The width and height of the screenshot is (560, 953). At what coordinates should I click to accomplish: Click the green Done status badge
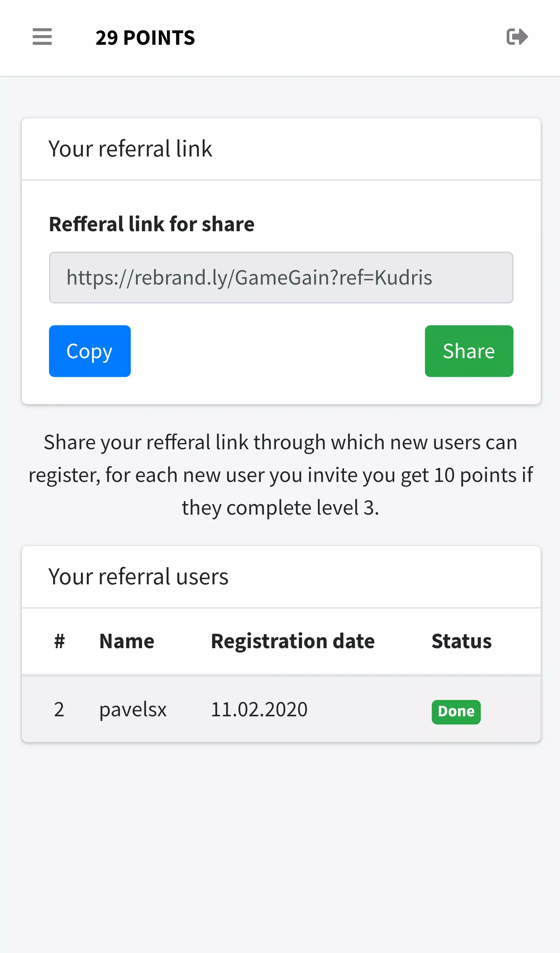(x=456, y=712)
